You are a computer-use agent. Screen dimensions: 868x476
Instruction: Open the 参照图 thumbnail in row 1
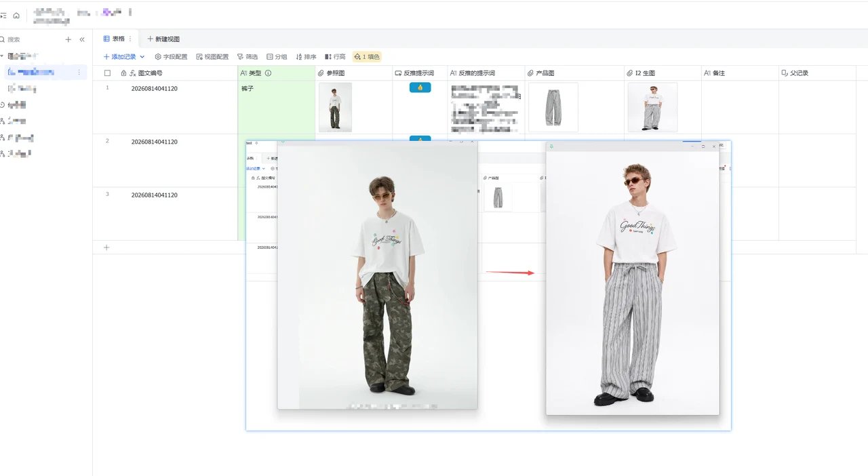pos(335,107)
